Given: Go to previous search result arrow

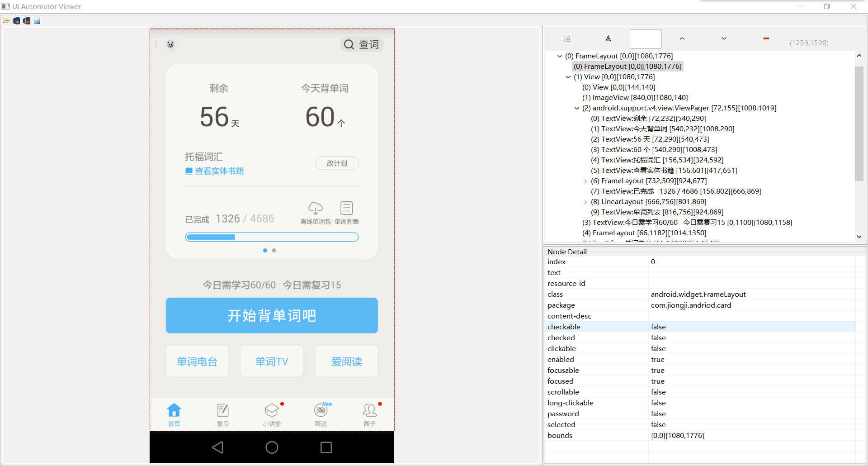Looking at the screenshot, I should (x=682, y=38).
